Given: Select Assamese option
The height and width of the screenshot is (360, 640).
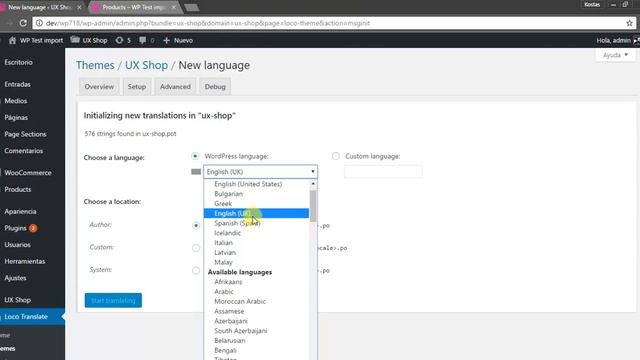Looking at the screenshot, I should pos(256,311).
